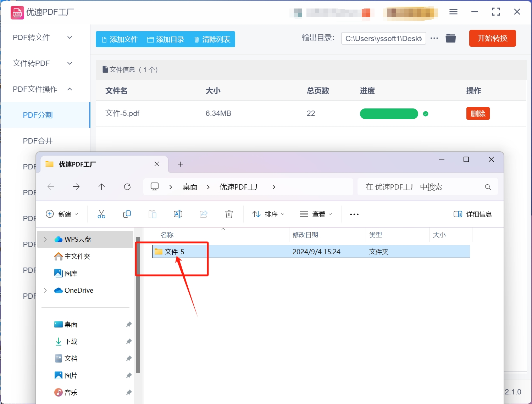Click the hamburger menu icon in title bar
This screenshot has height=404, width=532.
[x=453, y=12]
